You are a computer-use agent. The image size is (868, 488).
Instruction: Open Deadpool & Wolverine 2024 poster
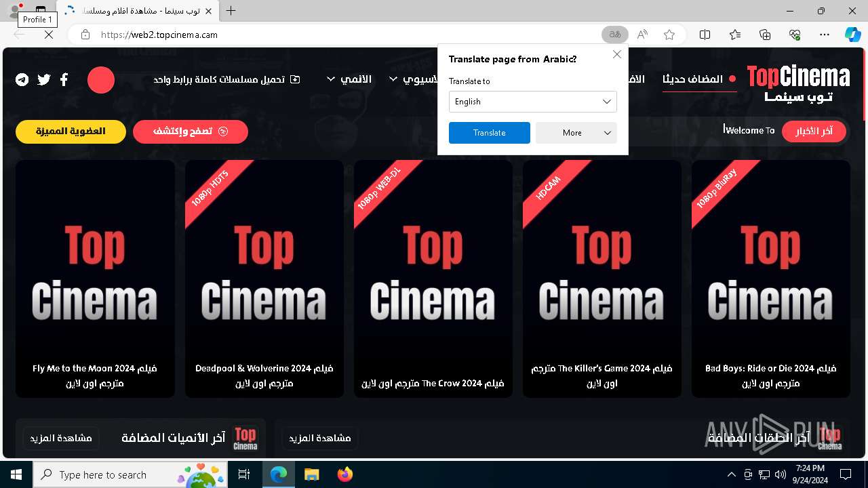pos(264,279)
